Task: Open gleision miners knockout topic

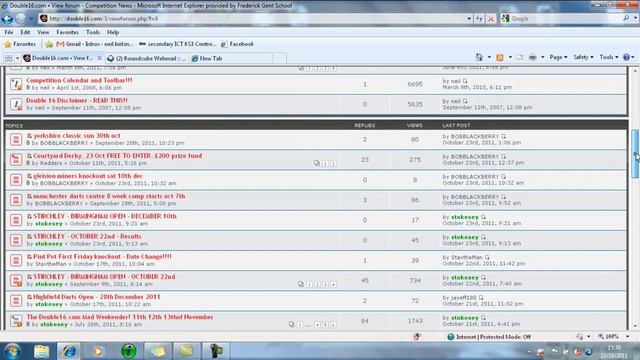Action: [88, 176]
